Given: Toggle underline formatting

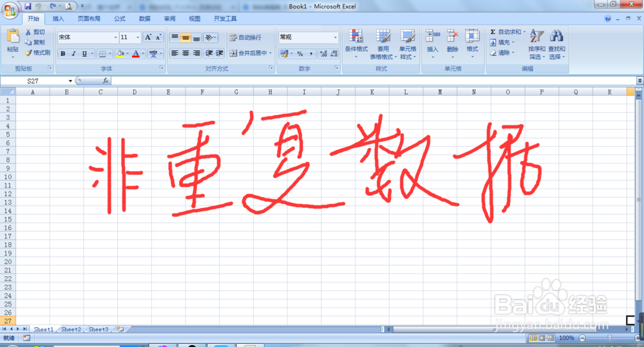Looking at the screenshot, I should (x=84, y=53).
